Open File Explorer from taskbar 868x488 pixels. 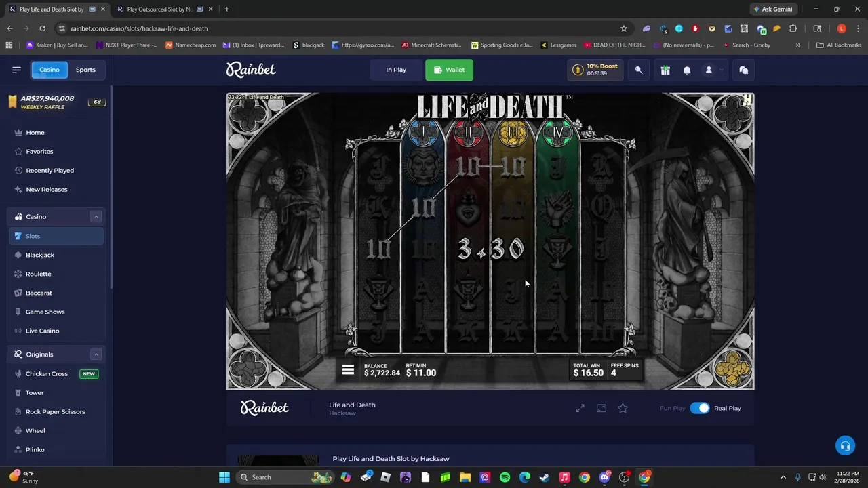465,477
